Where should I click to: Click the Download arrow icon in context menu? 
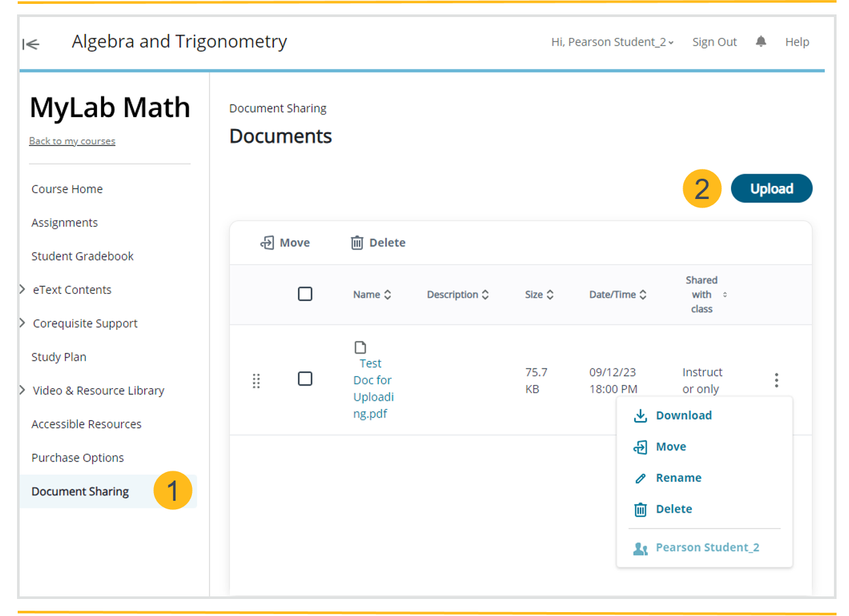[641, 416]
